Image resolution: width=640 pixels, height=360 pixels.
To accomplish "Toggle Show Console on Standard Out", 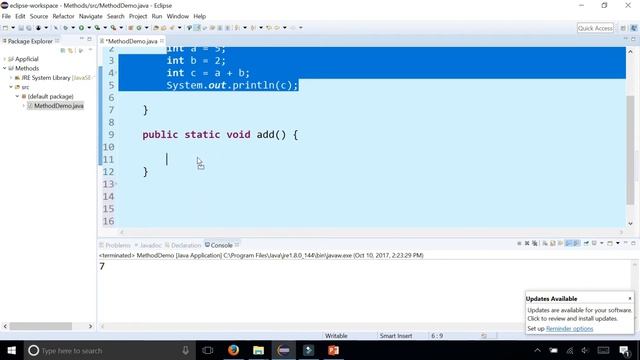I will point(569,243).
